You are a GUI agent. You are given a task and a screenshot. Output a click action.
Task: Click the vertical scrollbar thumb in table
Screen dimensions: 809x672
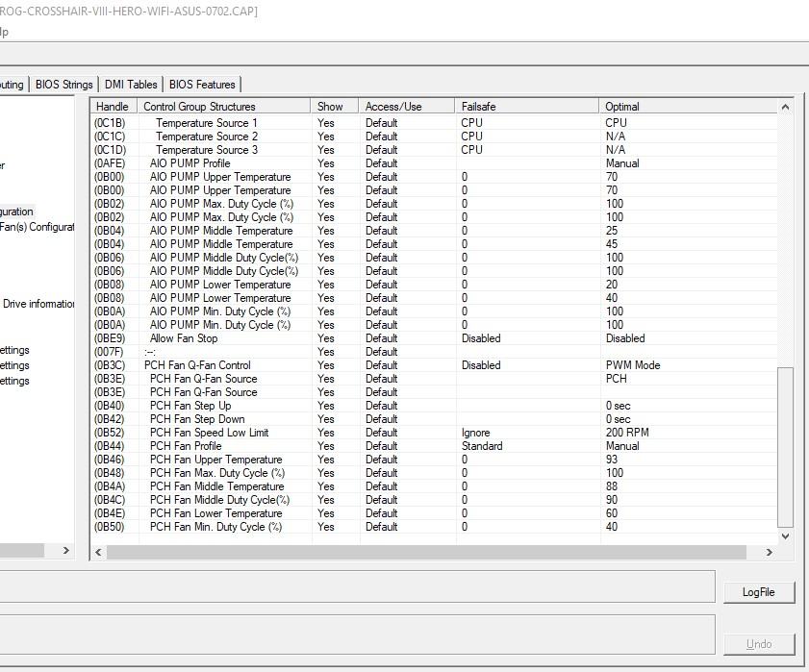(x=785, y=447)
